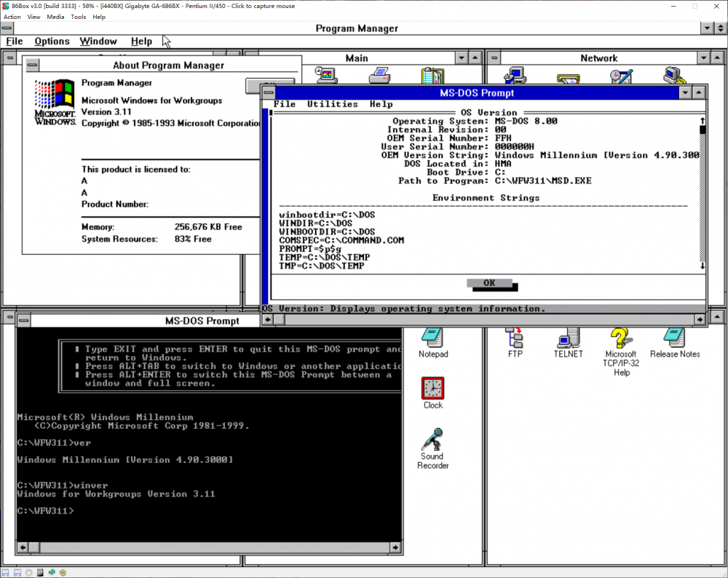
Task: Start the FTP program
Action: (x=515, y=337)
